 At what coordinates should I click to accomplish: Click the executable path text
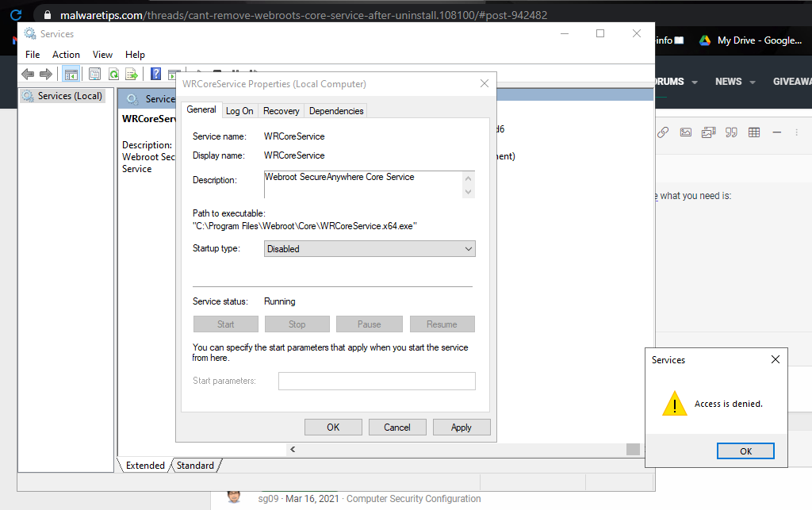304,226
